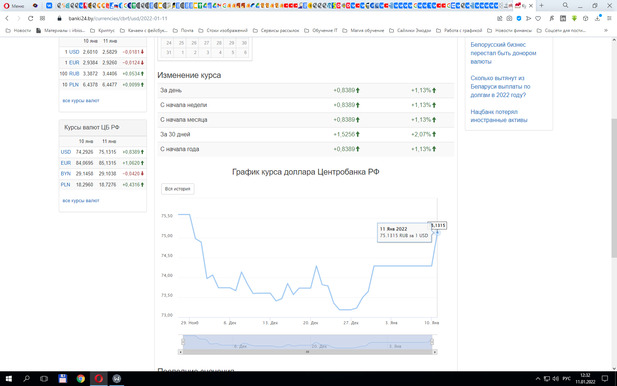Reload the banki24.by page
Screen dimensions: 617x386
coord(30,18)
